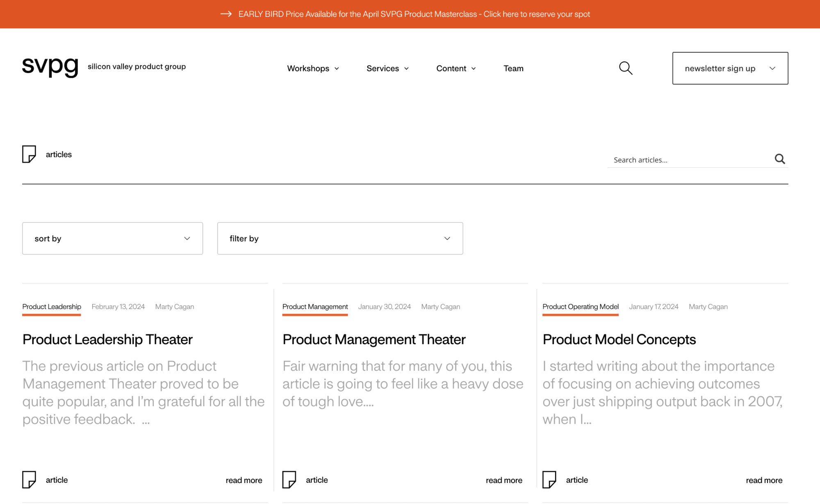Click the document icon next to articles
Image resolution: width=820 pixels, height=504 pixels.
click(x=29, y=154)
